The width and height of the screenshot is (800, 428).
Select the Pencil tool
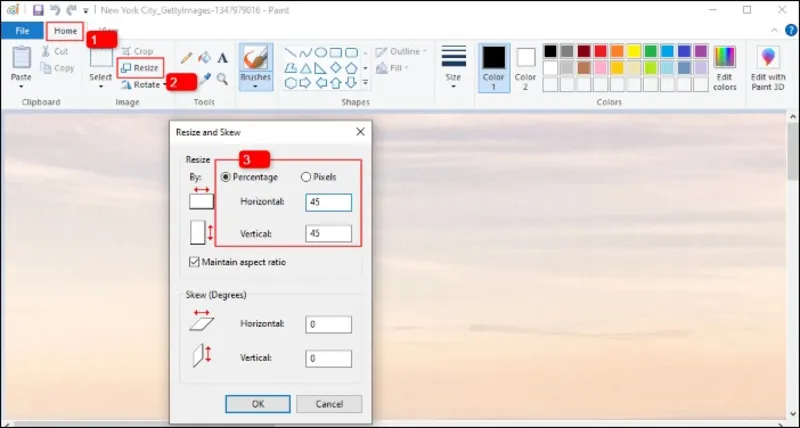click(x=186, y=57)
